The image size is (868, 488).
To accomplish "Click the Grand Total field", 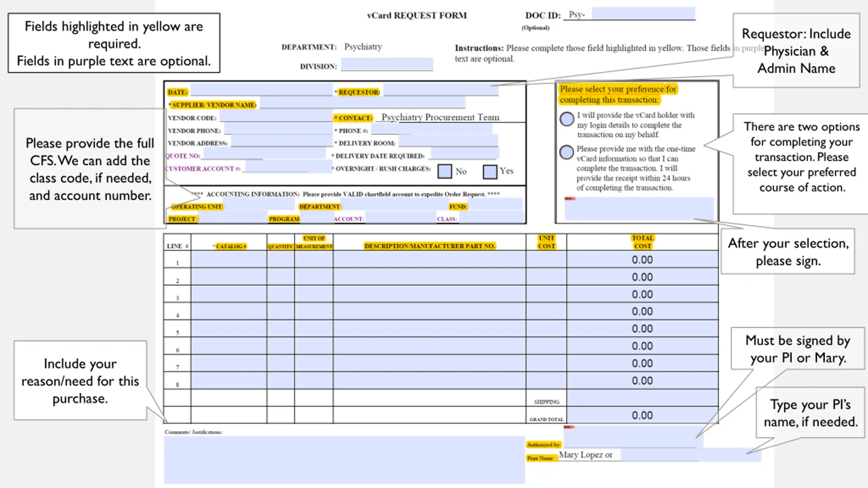I will coord(642,415).
